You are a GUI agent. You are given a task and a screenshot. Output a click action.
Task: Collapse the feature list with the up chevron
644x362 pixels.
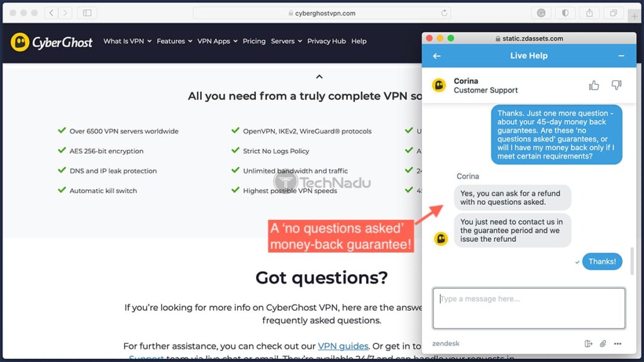[319, 77]
